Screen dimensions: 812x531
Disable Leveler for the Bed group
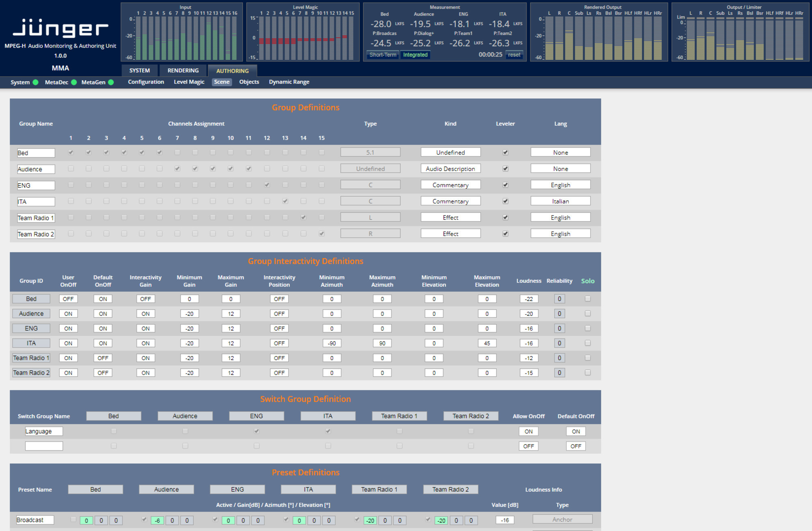[505, 152]
